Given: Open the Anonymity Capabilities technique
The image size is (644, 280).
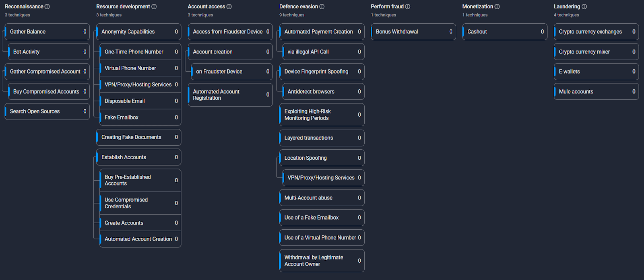Looking at the screenshot, I should (138, 32).
